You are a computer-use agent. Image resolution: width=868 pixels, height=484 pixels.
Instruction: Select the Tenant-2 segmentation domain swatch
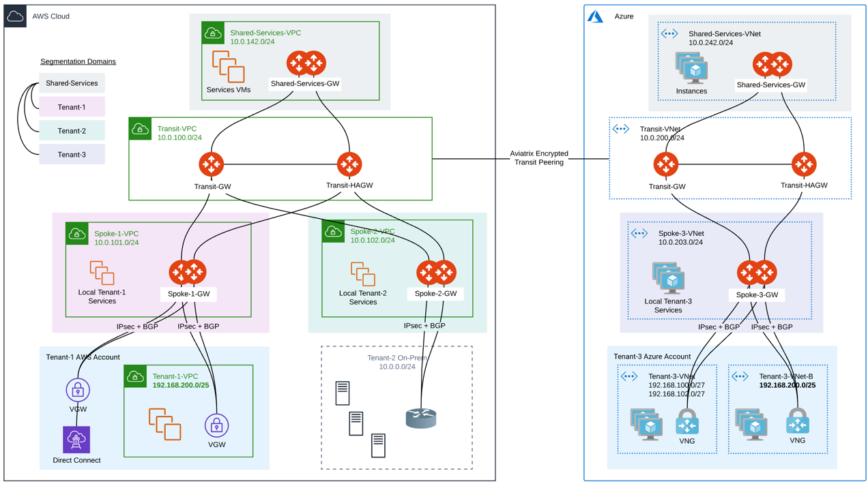[x=72, y=131]
